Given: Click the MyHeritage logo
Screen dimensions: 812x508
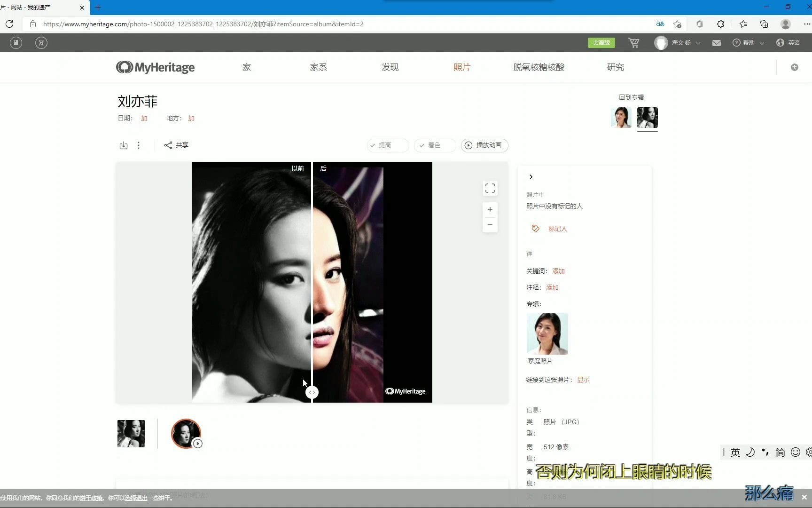Looking at the screenshot, I should [x=156, y=67].
